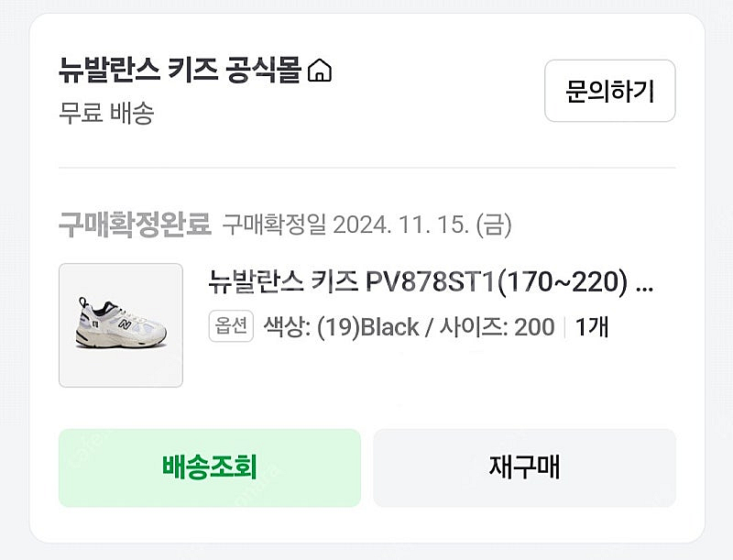
Task: Click the (금) weekday in confirmation date
Action: point(492,224)
